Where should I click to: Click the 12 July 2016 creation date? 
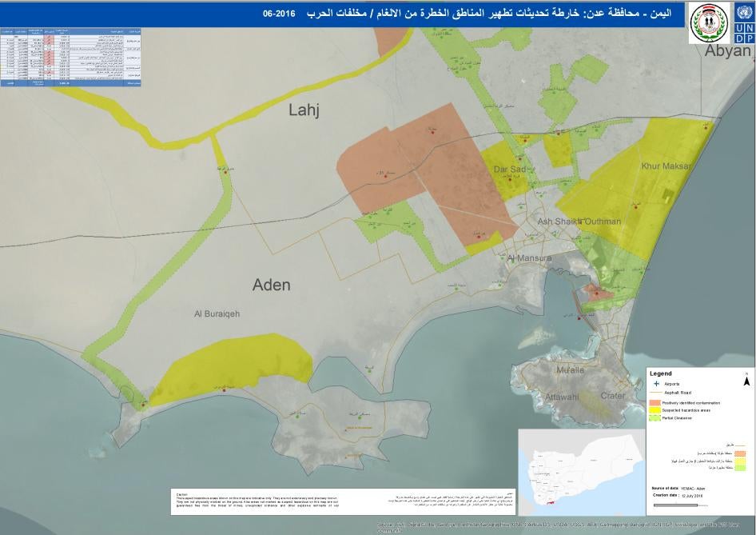pyautogui.click(x=690, y=495)
